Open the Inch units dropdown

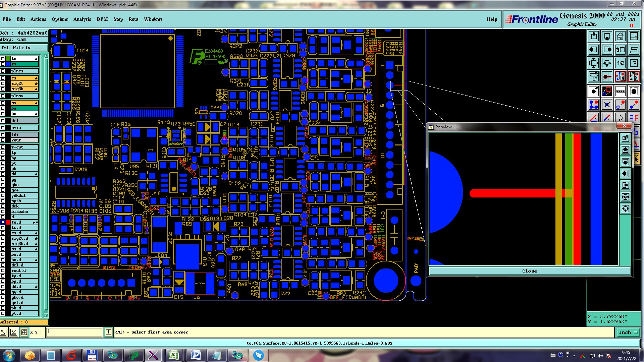(628, 332)
